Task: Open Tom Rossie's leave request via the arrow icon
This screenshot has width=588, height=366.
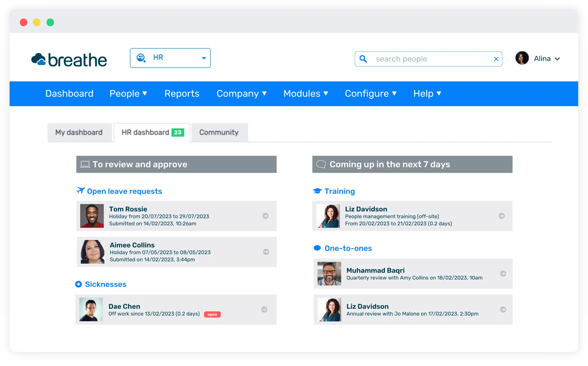Action: [x=266, y=216]
